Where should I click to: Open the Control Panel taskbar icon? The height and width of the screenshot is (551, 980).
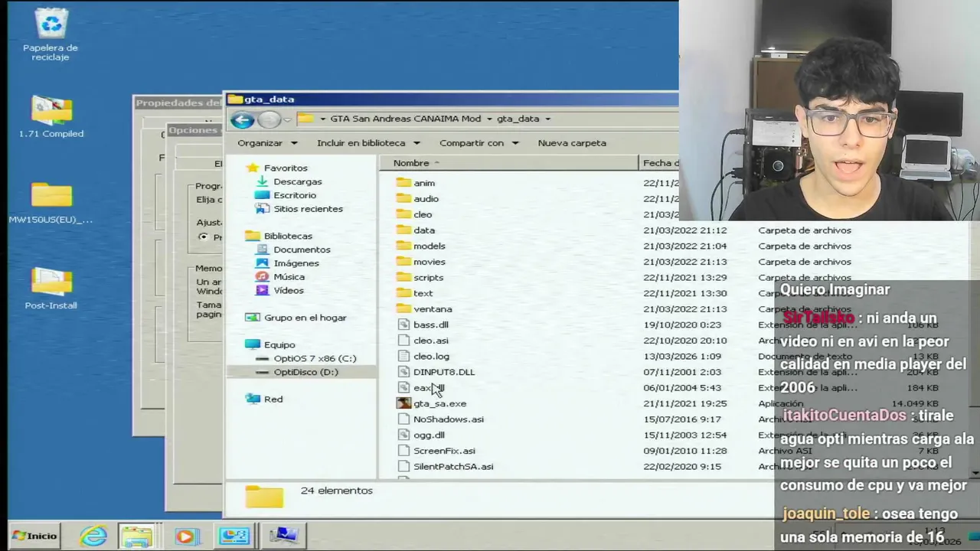234,536
